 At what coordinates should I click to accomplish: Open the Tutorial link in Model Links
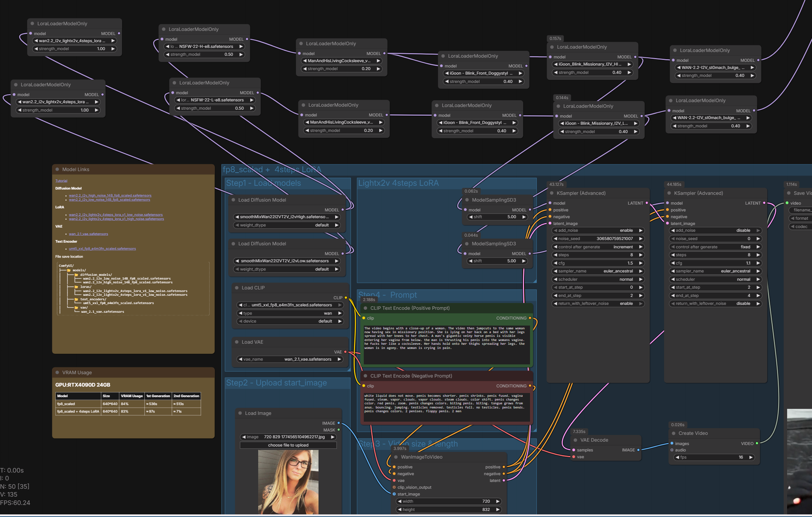tap(61, 181)
